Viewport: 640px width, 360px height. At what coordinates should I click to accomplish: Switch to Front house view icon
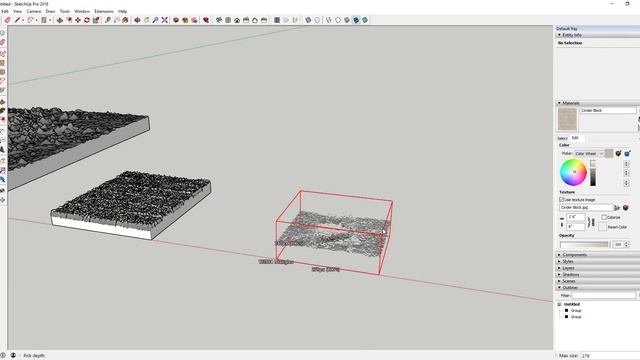coord(237,20)
